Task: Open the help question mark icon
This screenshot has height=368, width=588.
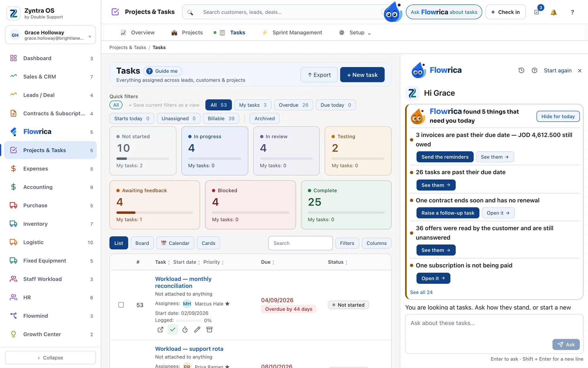Action: [x=572, y=12]
